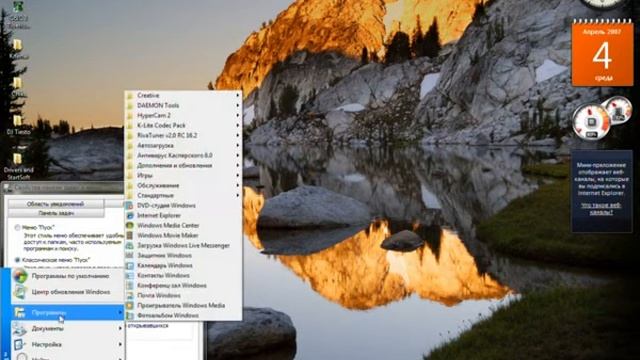This screenshot has width=640, height=360.
Task: Follow the Что такое веб-каналы? link
Action: (601, 209)
